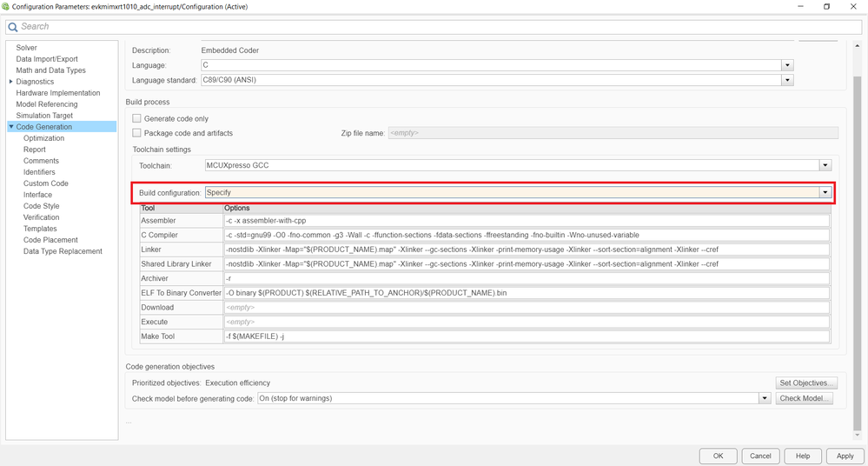Screen dimensions: 868x466
Task: Click the Set Objectives button
Action: point(806,383)
